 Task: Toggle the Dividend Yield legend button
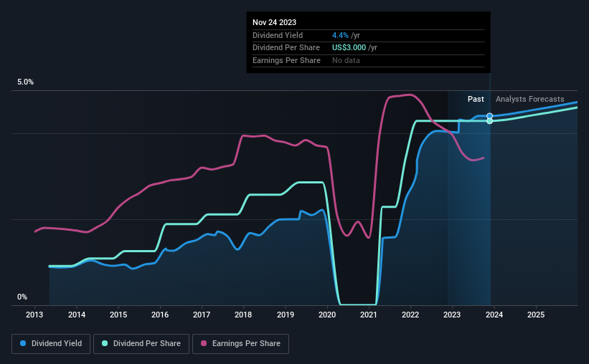tap(51, 344)
